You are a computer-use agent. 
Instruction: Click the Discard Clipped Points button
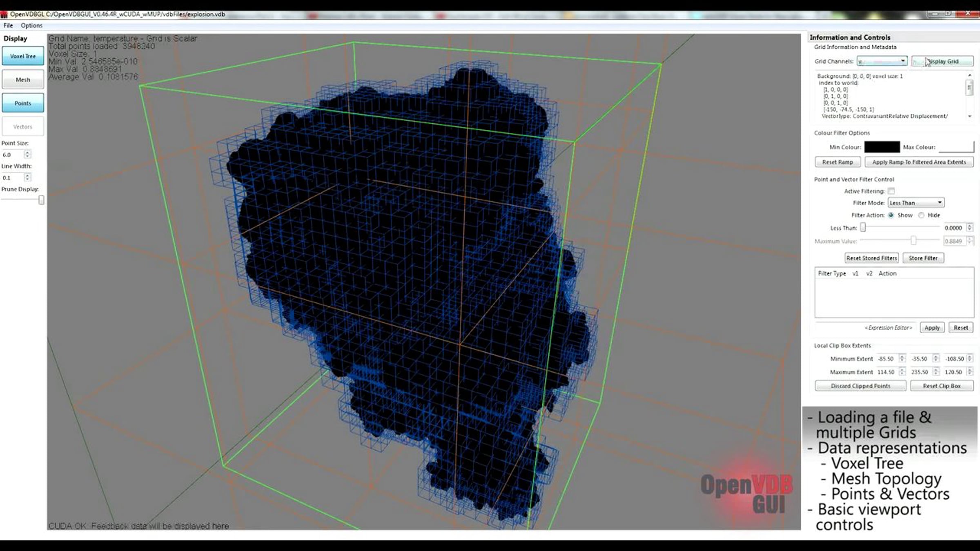[860, 386]
